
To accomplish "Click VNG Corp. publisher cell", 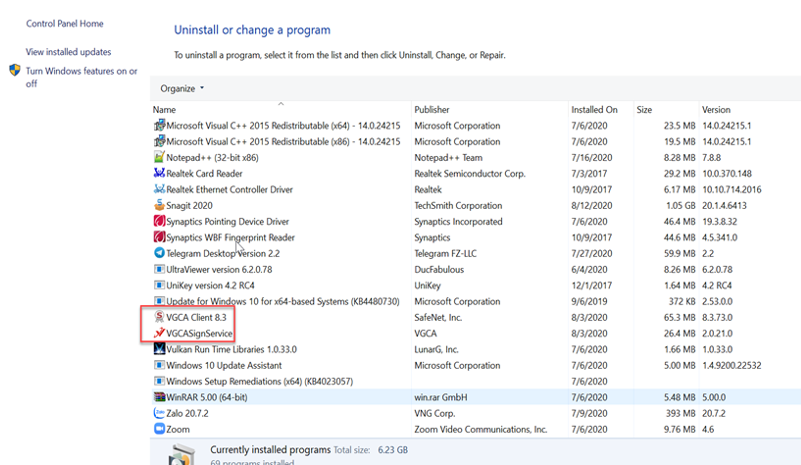I will point(435,413).
